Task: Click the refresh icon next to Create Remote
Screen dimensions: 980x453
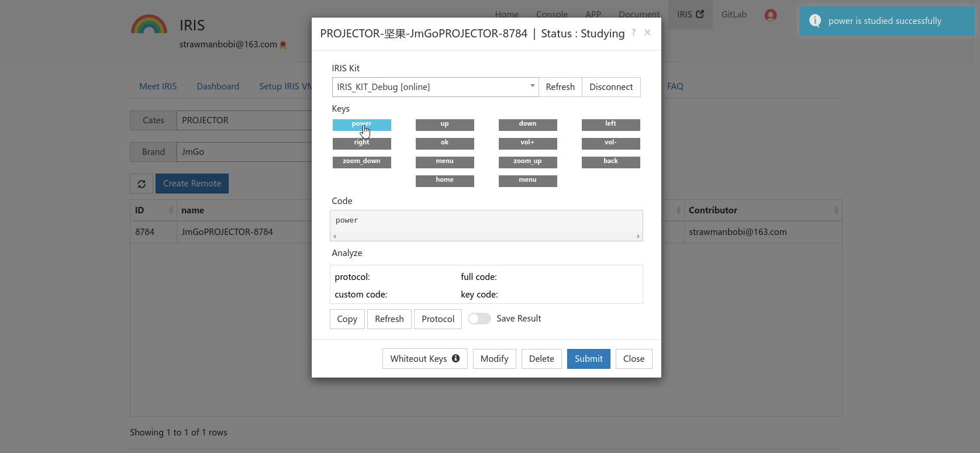Action: click(x=142, y=184)
